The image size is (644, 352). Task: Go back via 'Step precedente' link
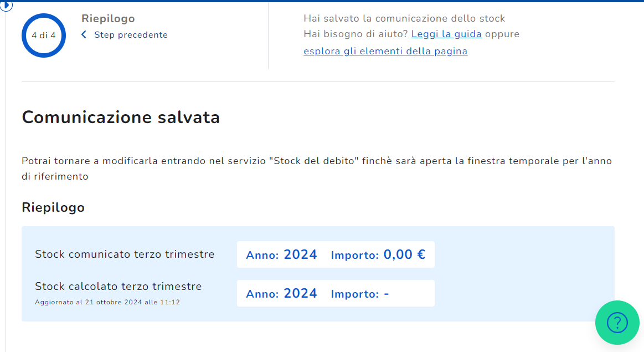(131, 35)
